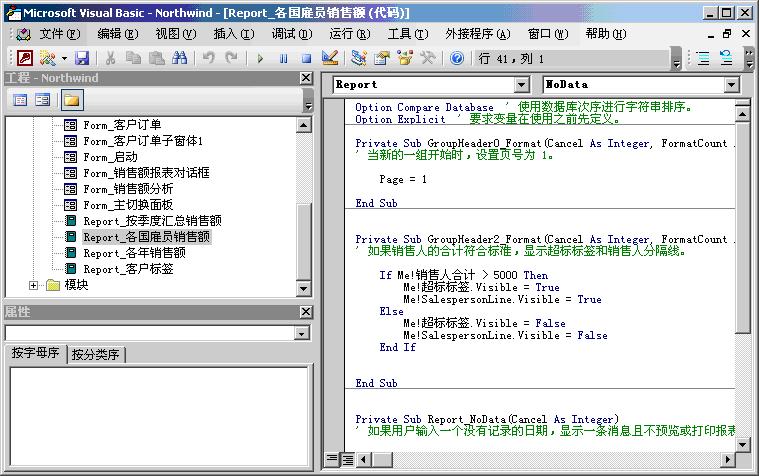Screen dimensions: 759x476
Task: Switch to the 按分类序 tab
Action: coord(95,354)
